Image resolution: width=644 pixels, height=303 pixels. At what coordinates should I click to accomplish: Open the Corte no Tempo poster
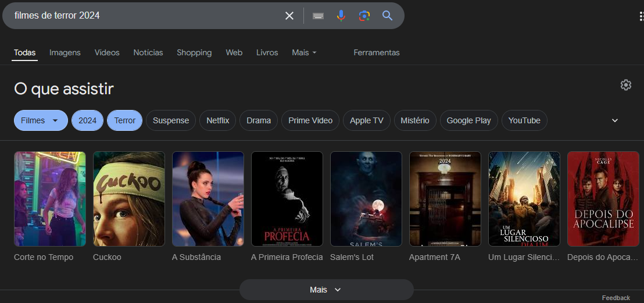pos(50,199)
